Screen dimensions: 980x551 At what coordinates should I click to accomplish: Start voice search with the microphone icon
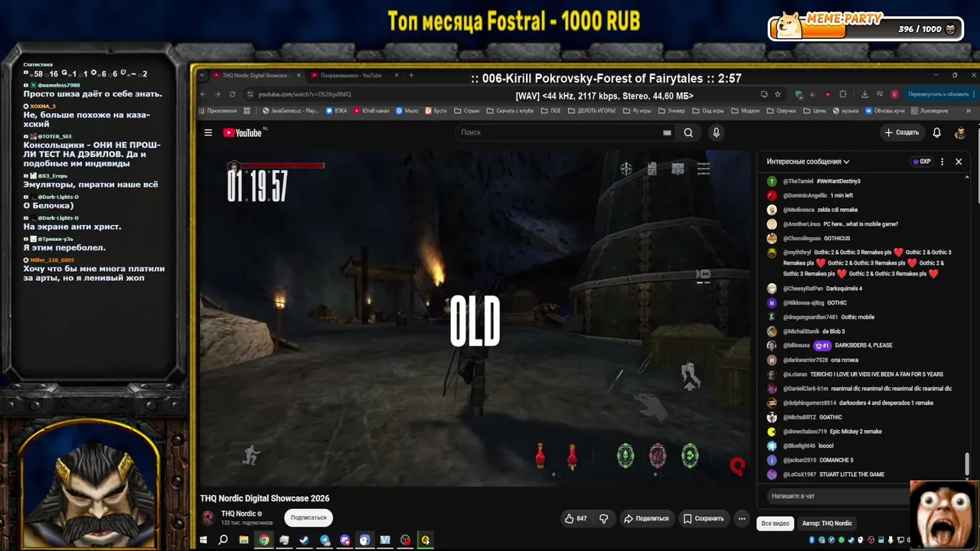(x=716, y=132)
